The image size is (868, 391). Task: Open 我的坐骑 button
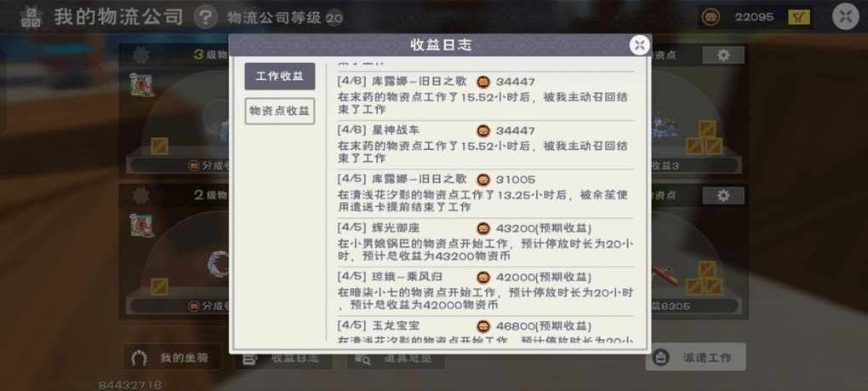[x=172, y=358]
